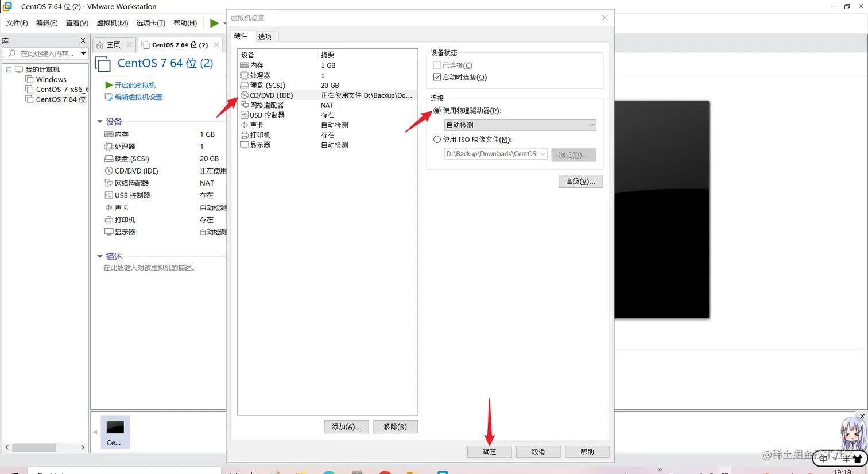Click the Ce... VM thumbnail at bottom
This screenshot has width=868, height=474.
coord(115,432)
